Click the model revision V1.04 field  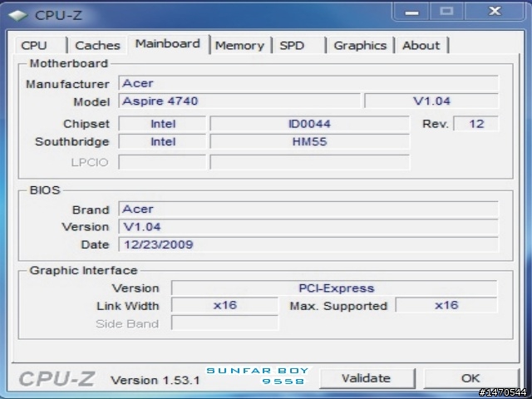coord(431,101)
